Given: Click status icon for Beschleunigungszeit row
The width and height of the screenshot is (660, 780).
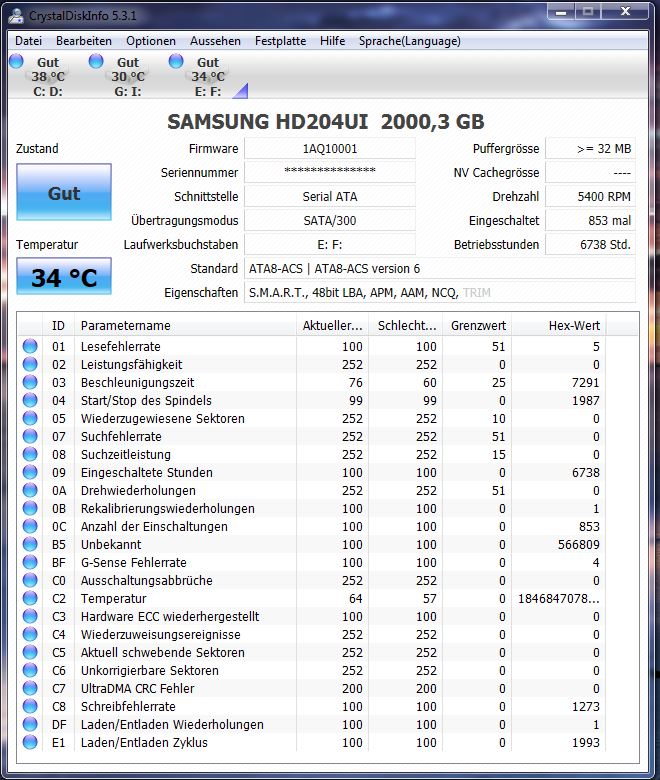Looking at the screenshot, I should (x=30, y=382).
